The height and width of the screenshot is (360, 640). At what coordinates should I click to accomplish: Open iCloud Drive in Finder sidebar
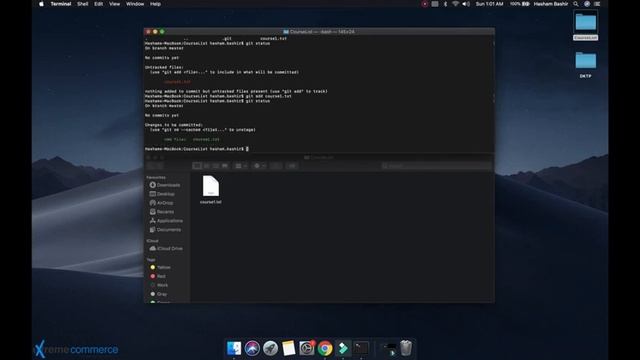[166, 249]
